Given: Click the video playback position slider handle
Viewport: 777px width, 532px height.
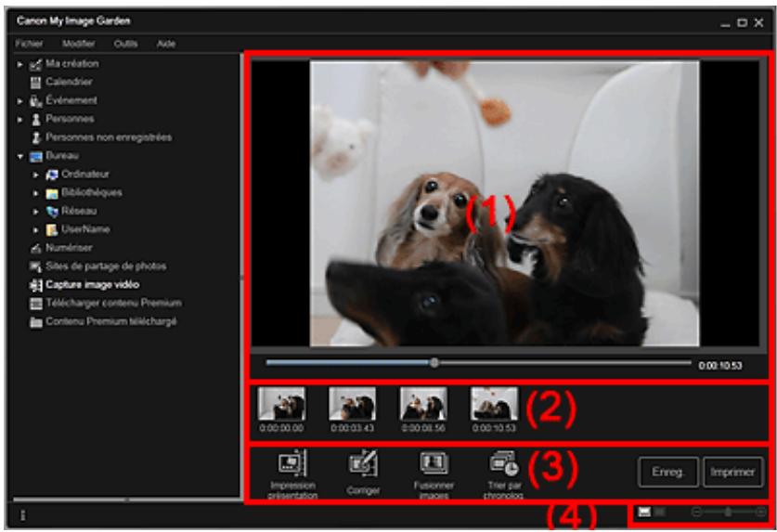Looking at the screenshot, I should pyautogui.click(x=434, y=363).
